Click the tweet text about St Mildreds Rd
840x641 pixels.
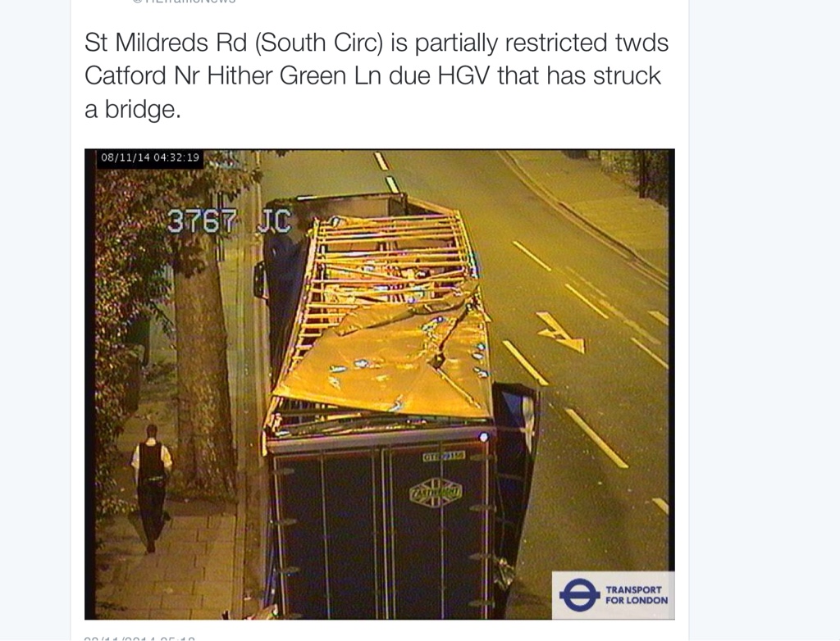coord(376,75)
